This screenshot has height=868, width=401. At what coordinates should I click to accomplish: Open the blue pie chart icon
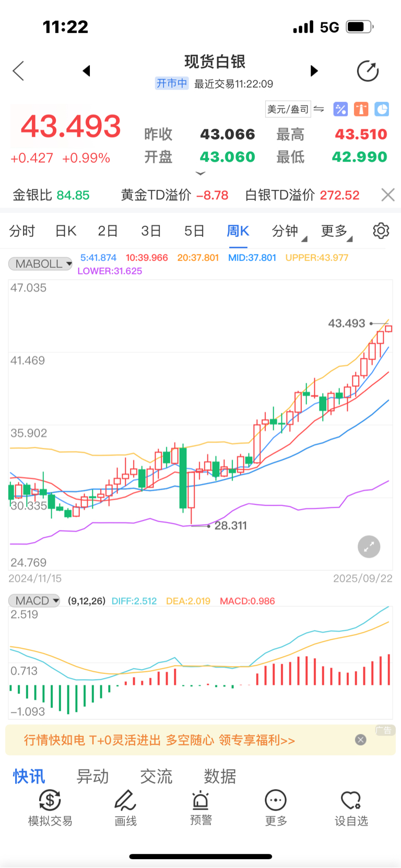coord(382,109)
